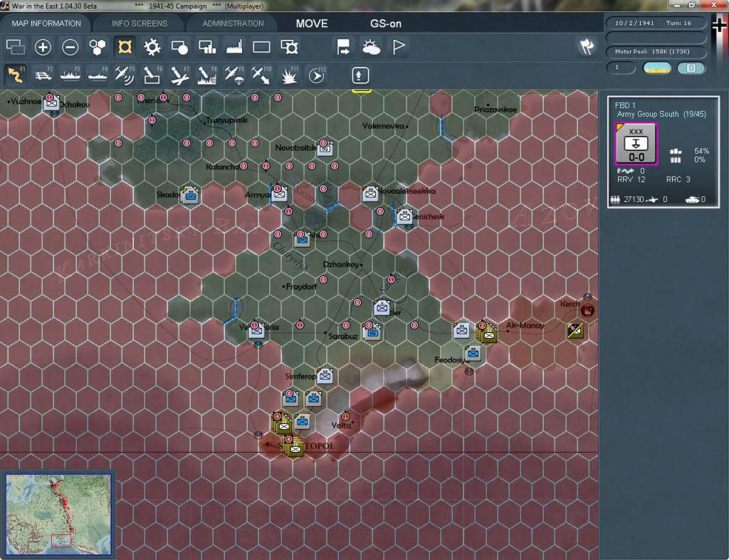Click the GS-on indicator

pyautogui.click(x=385, y=23)
